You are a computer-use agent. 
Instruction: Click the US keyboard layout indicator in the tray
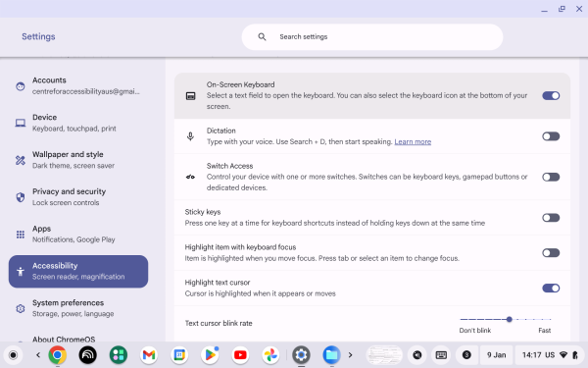pyautogui.click(x=550, y=355)
